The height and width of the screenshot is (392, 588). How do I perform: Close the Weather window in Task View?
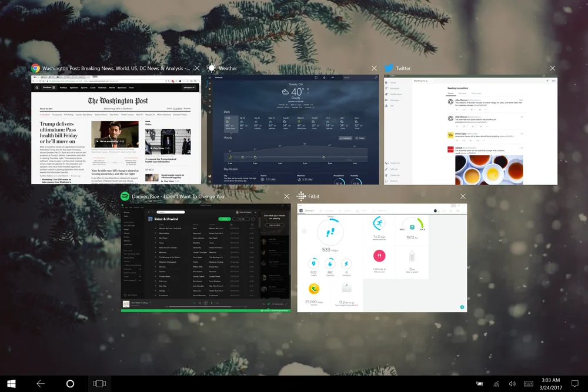[374, 68]
